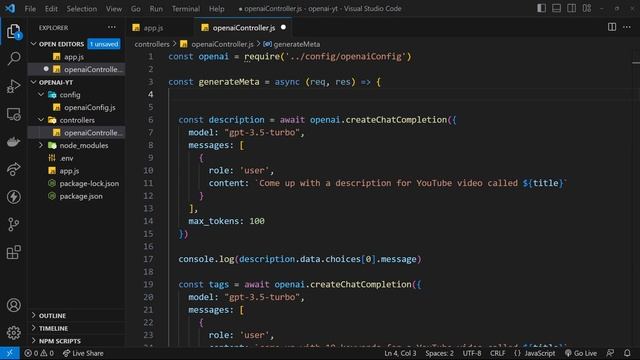The image size is (640, 360).
Task: Click Ln 4, Col 3 cursor position
Action: (x=400, y=353)
